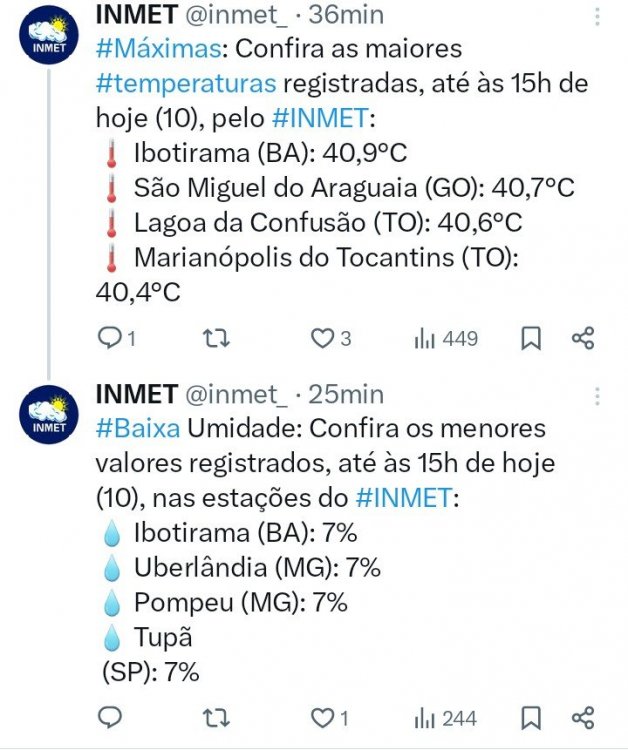Retweet the Baixa Umidade post
628x750 pixels.
click(214, 717)
